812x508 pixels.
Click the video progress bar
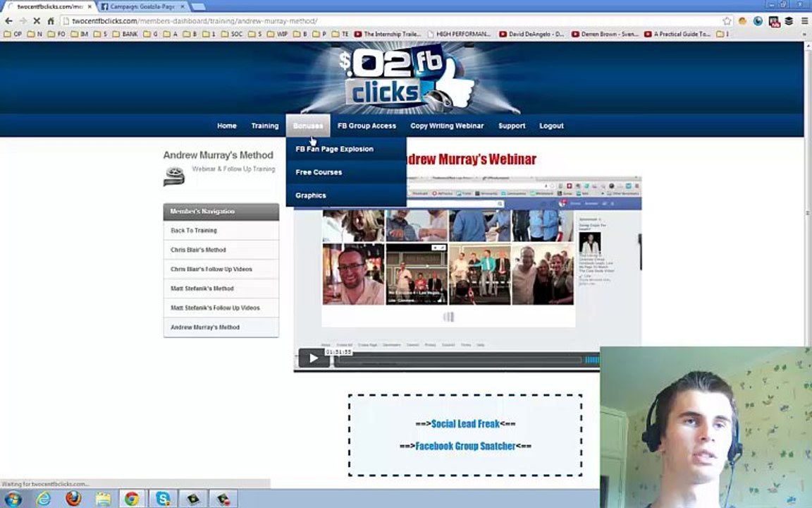457,360
